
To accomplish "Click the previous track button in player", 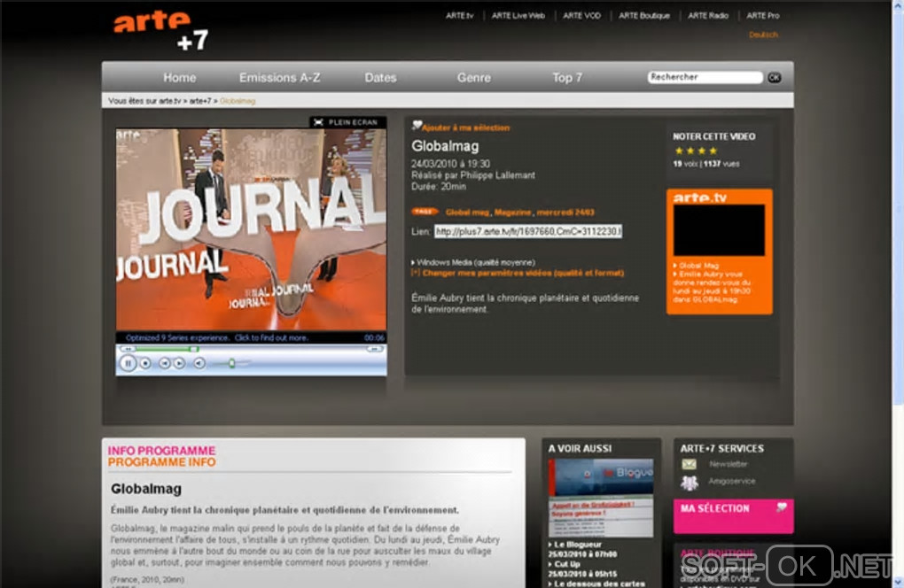I will coord(164,363).
